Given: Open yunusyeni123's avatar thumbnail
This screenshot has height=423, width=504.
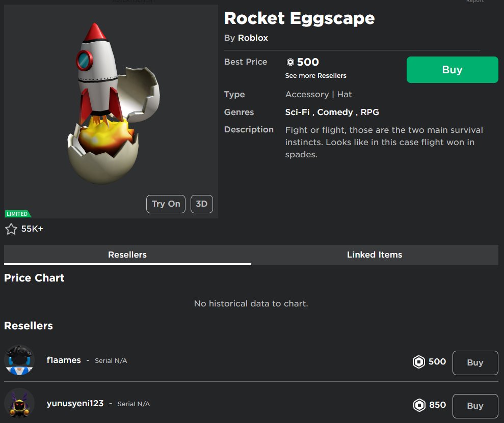Looking at the screenshot, I should coord(19,403).
